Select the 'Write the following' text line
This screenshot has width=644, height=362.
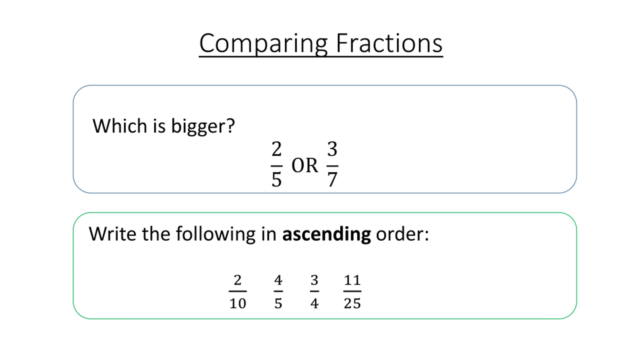click(x=259, y=234)
